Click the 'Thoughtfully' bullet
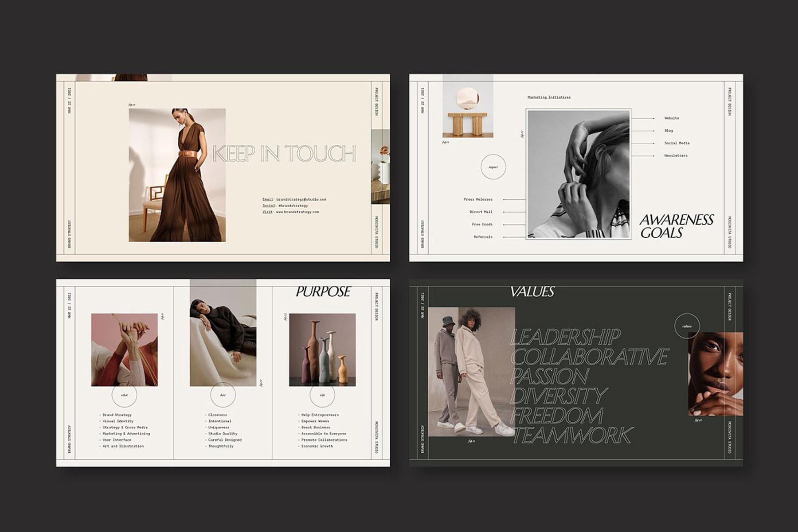 click(x=219, y=446)
